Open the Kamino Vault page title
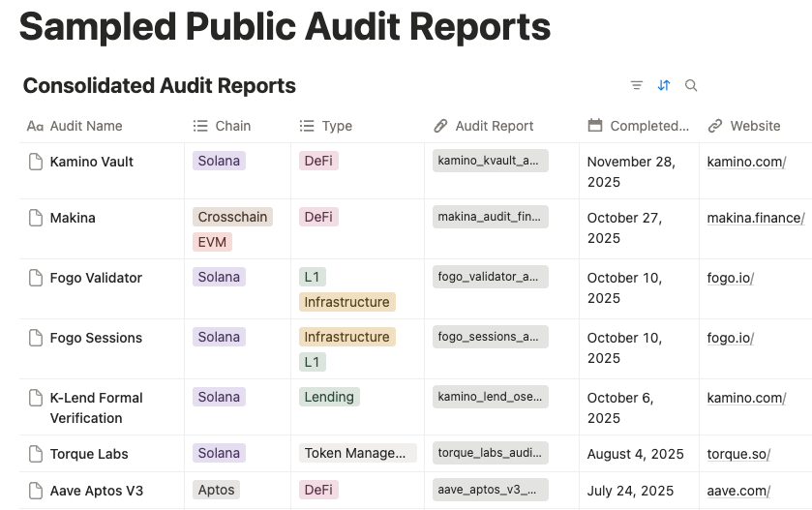This screenshot has height=510, width=812. tap(92, 162)
